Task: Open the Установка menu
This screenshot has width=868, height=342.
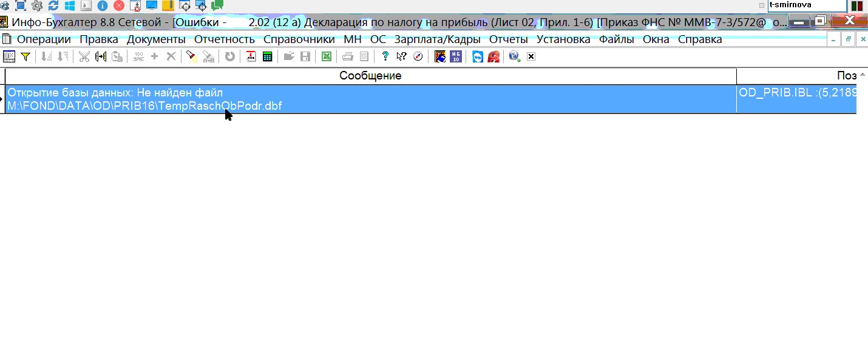Action: click(563, 39)
